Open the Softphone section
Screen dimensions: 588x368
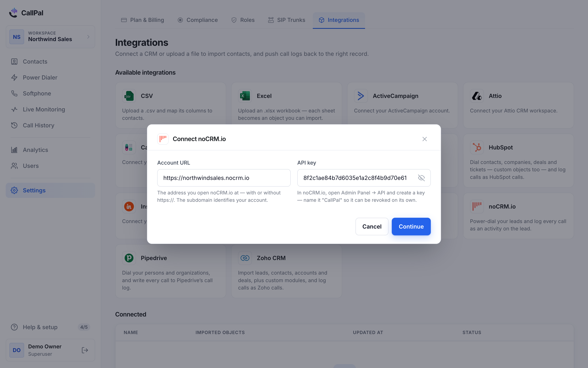pyautogui.click(x=50, y=93)
